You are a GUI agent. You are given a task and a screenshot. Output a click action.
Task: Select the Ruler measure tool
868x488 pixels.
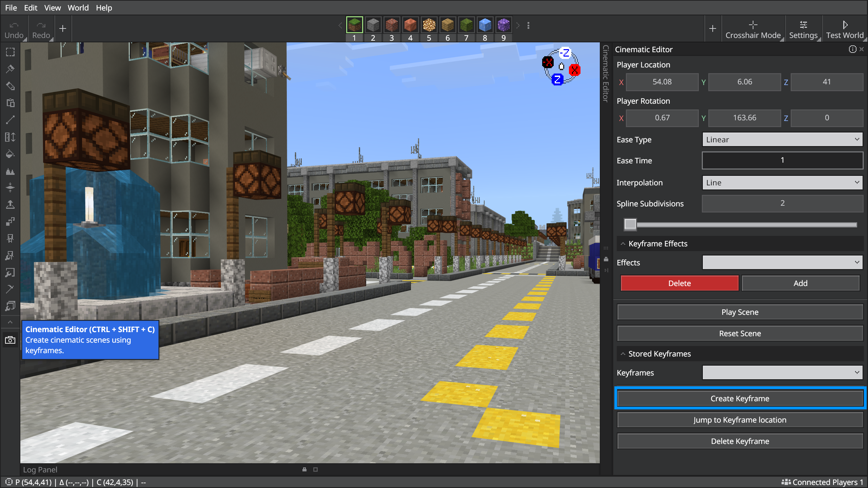[x=10, y=137]
